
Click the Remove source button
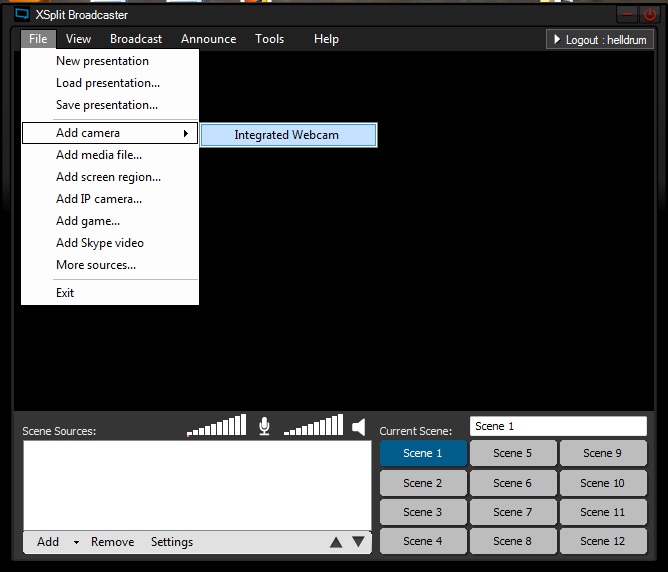[x=112, y=542]
